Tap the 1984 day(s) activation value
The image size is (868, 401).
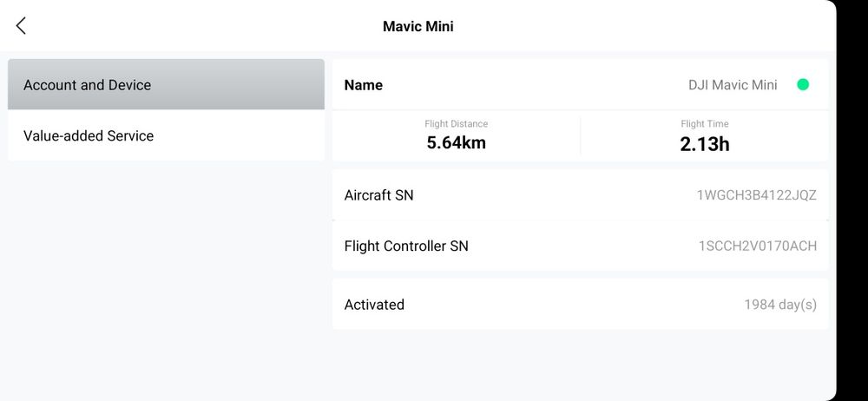[x=779, y=305]
